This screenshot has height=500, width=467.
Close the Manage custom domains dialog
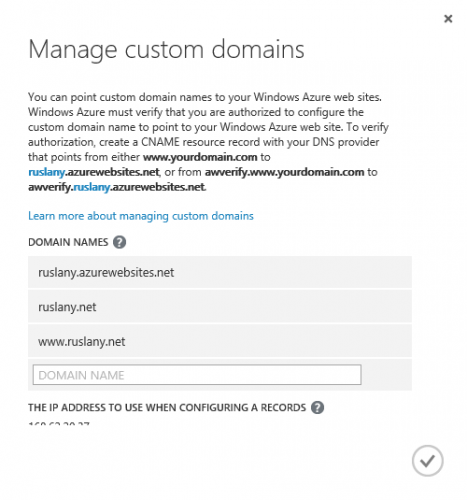point(448,19)
